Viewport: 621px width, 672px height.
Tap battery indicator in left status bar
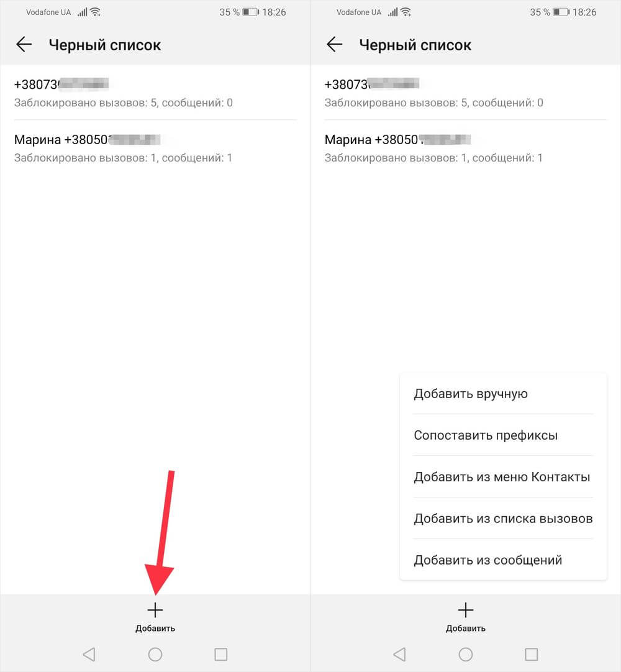(251, 12)
